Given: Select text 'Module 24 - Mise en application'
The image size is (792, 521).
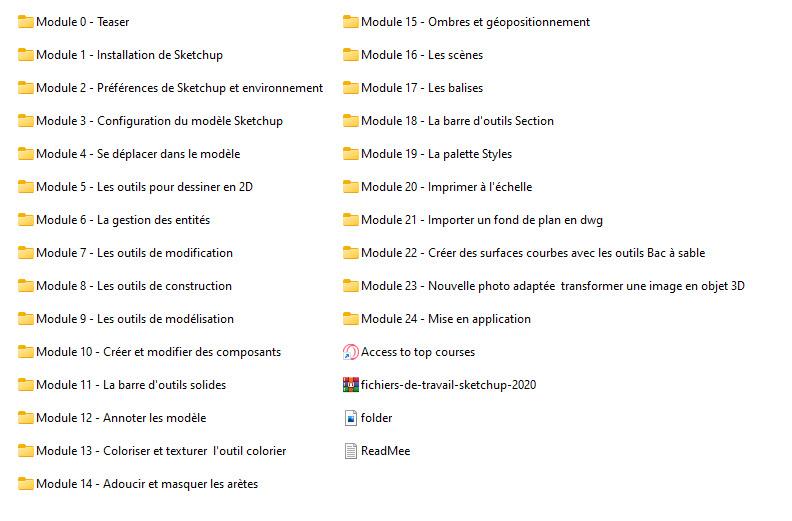Looking at the screenshot, I should [446, 319].
